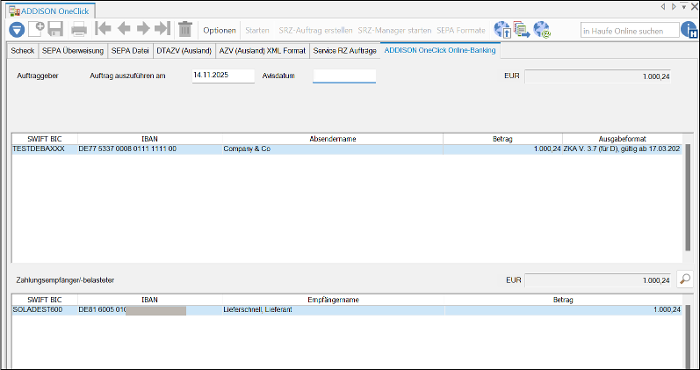The image size is (700, 370).
Task: Jump to first record arrow
Action: 103,29
